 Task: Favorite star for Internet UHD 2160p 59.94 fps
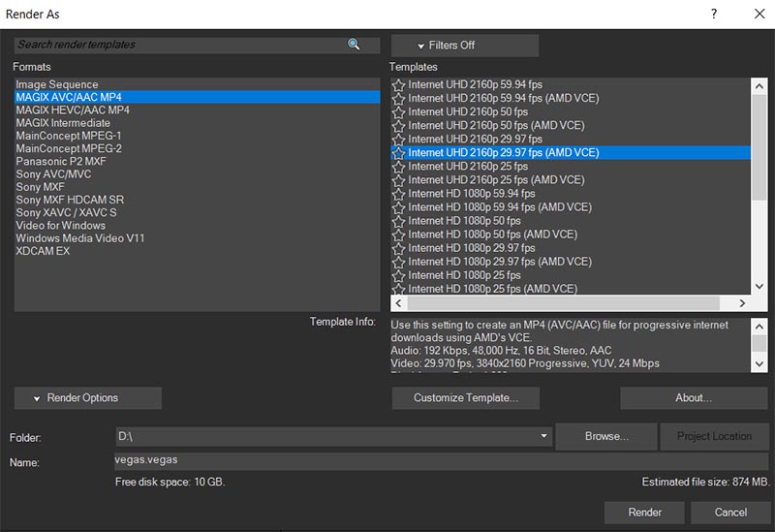point(398,85)
